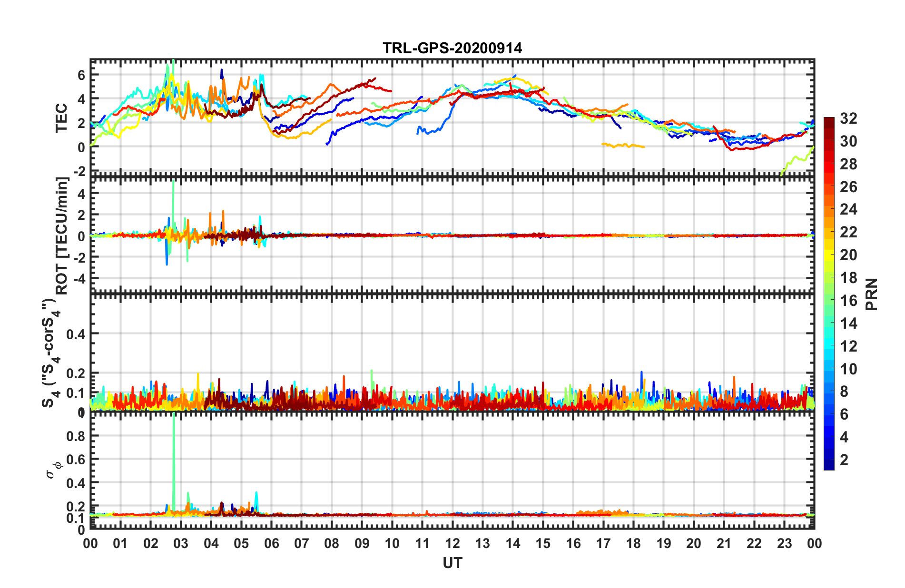Click the plot title TRL-GPS-20200914
Screen dimensions: 905x588
pyautogui.click(x=452, y=48)
